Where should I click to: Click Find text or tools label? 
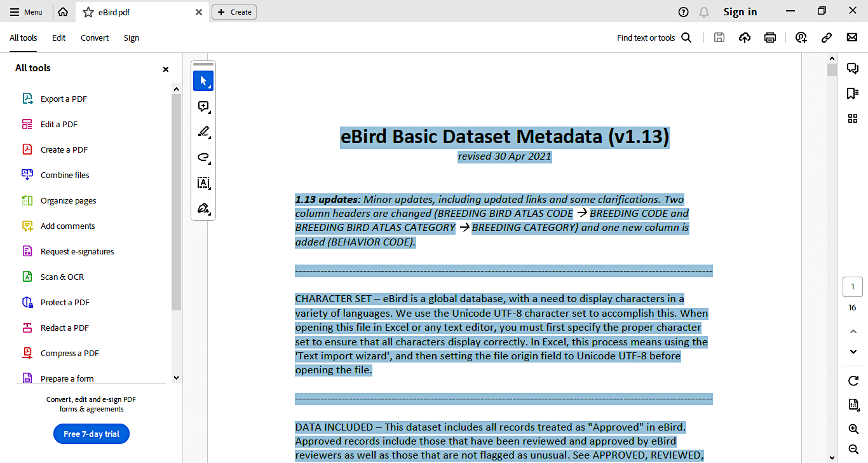(646, 38)
